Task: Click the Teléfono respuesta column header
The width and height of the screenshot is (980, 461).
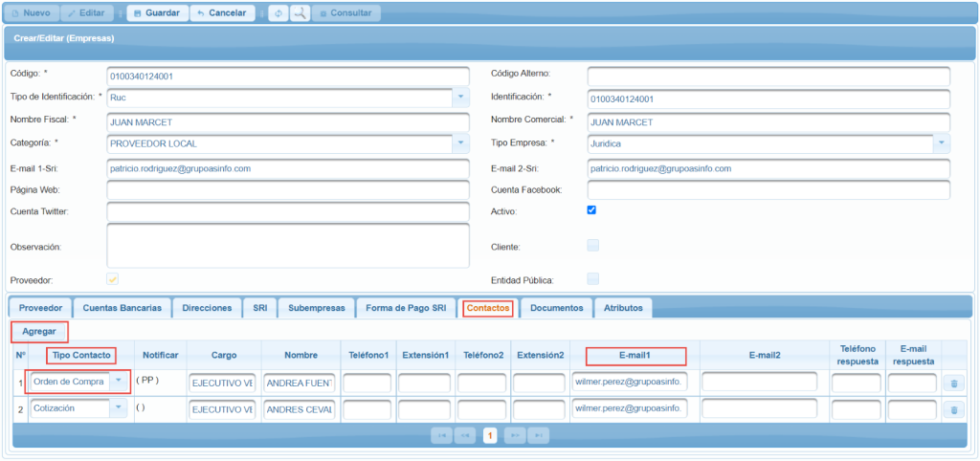Action: [x=856, y=355]
